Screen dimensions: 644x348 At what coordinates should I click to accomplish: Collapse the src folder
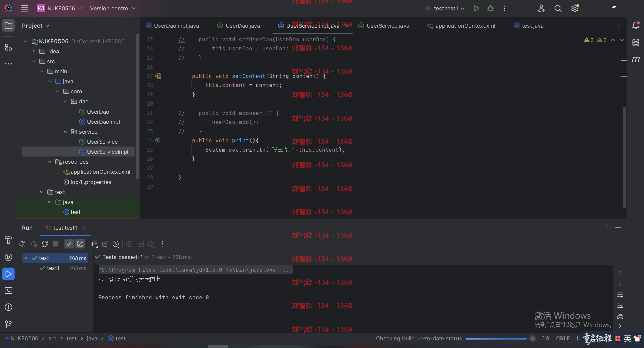(x=34, y=61)
